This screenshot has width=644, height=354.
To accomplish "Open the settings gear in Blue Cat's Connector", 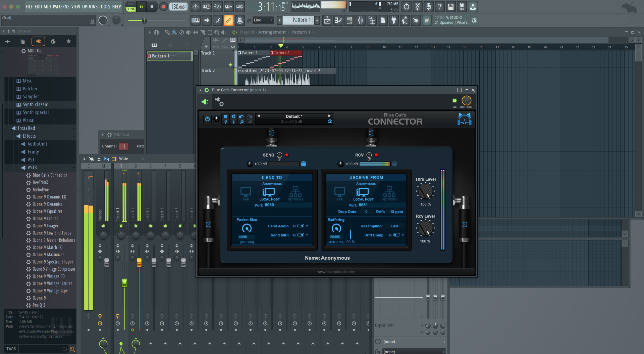I will point(234,117).
